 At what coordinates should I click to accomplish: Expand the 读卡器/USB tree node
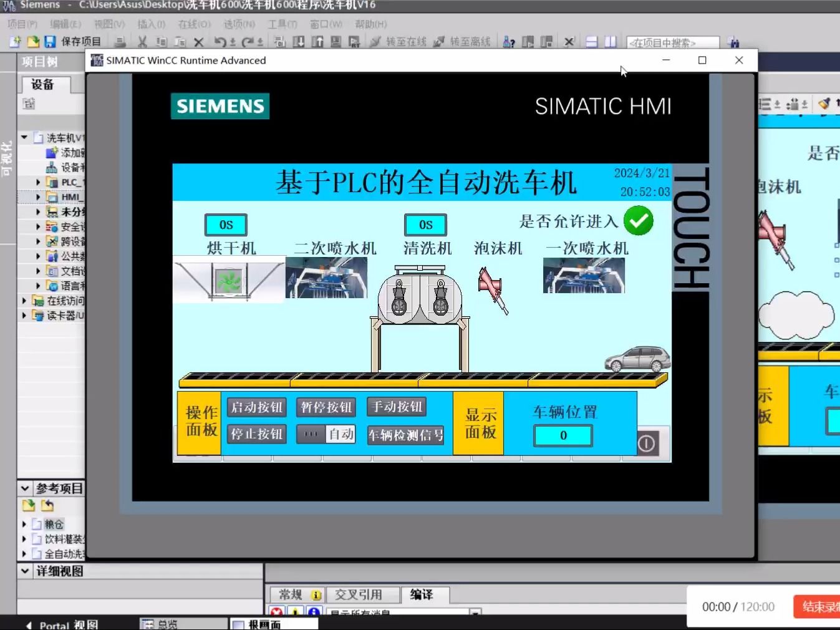coord(24,316)
